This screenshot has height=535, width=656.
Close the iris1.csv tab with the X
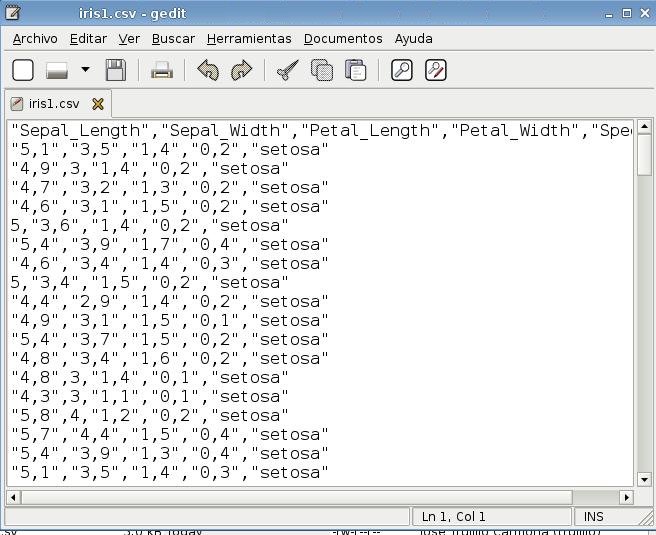click(98, 104)
